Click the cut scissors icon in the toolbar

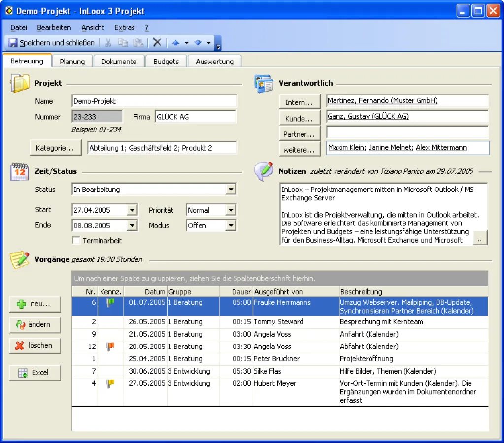(108, 43)
